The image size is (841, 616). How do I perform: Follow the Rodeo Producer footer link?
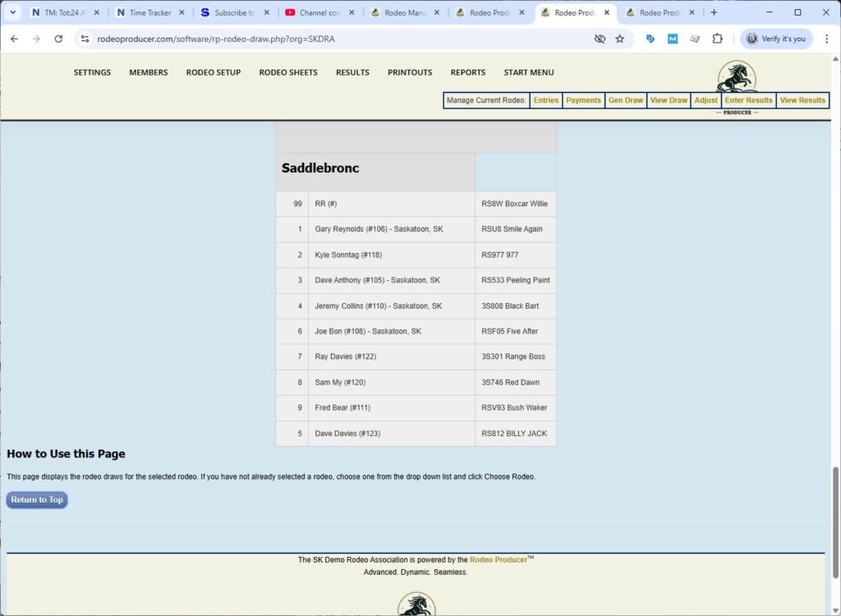[498, 560]
